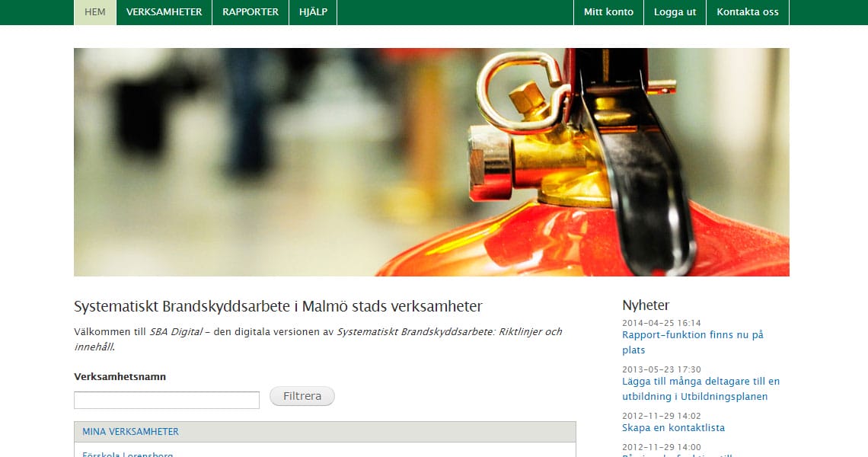Click Logga ut to sign out
The height and width of the screenshot is (457, 868).
tap(675, 11)
